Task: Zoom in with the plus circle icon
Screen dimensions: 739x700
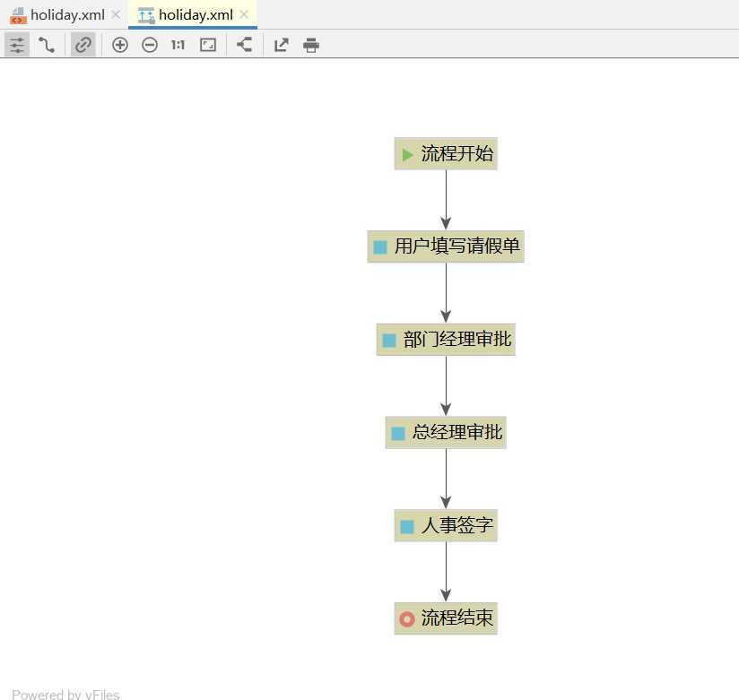Action: (120, 45)
